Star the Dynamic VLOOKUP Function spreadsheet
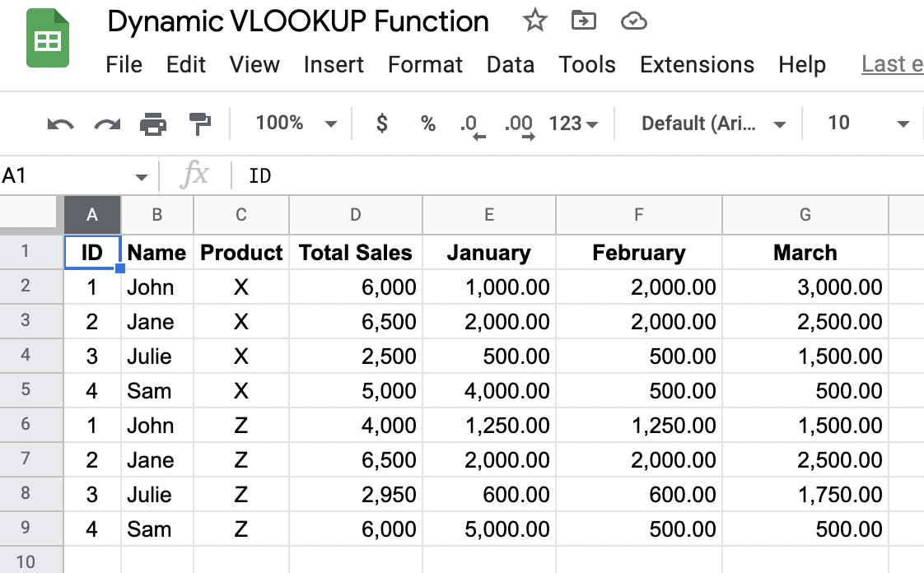The image size is (924, 573). [535, 21]
